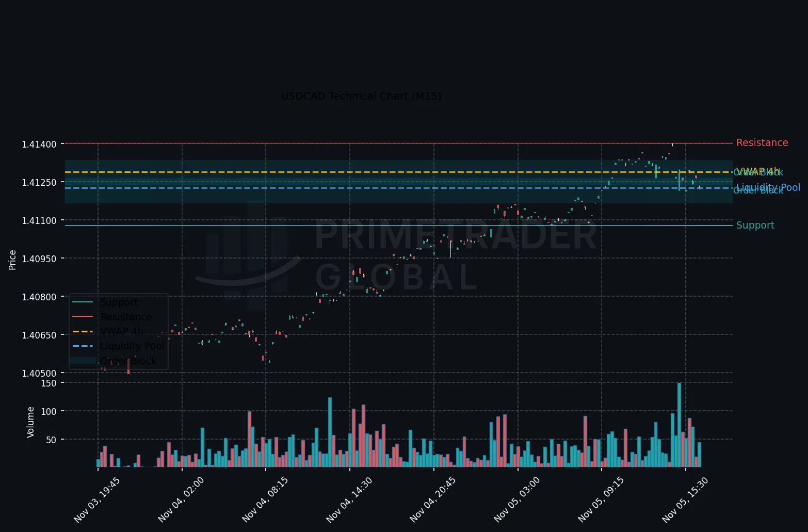This screenshot has height=532, width=808.
Task: Click the Resistance entry in the legend
Action: (126, 317)
